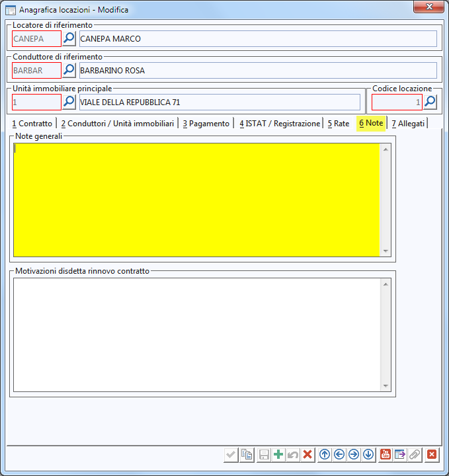
Task: Go to previous record with left arrow
Action: coord(339,454)
